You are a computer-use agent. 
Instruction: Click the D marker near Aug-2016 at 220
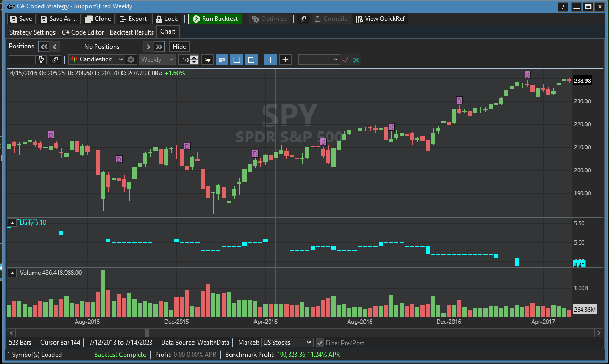(392, 127)
